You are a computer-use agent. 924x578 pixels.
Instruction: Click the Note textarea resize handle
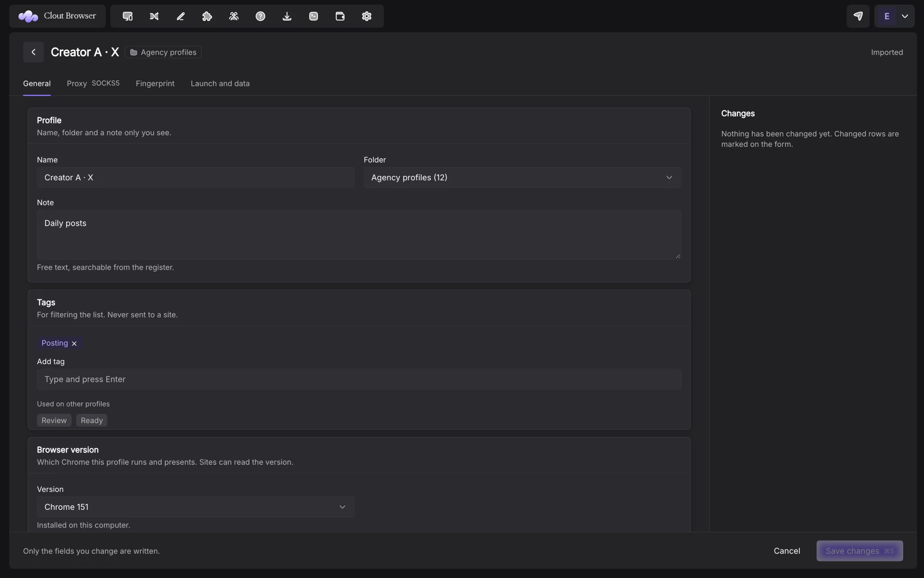tap(678, 256)
